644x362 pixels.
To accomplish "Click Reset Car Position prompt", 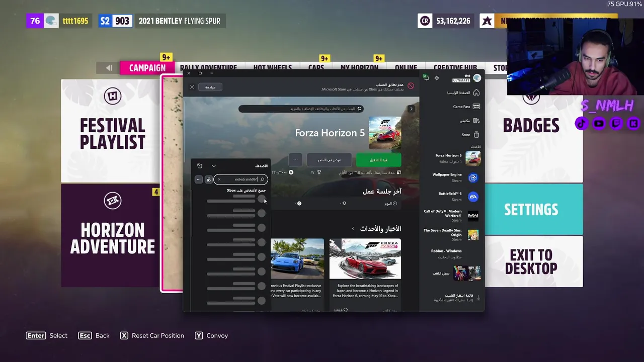I will pyautogui.click(x=152, y=335).
